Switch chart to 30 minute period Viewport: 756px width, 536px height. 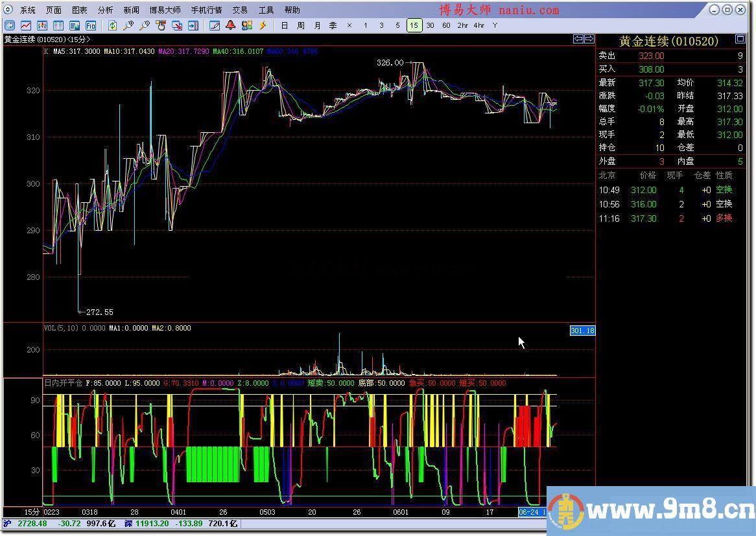point(430,25)
